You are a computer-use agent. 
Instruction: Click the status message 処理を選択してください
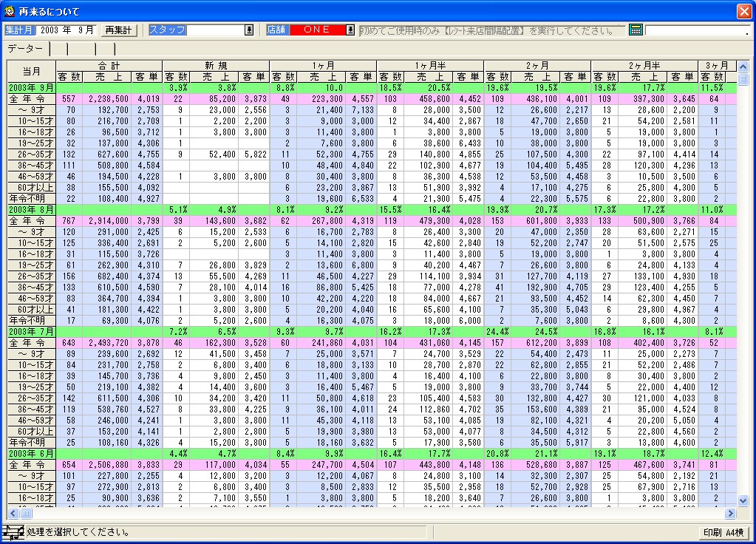[x=78, y=532]
